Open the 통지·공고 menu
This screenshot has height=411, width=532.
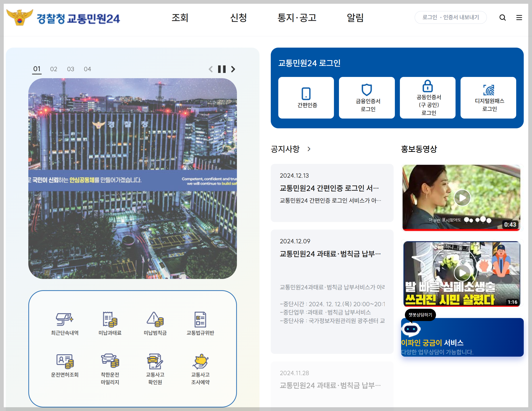click(x=297, y=18)
